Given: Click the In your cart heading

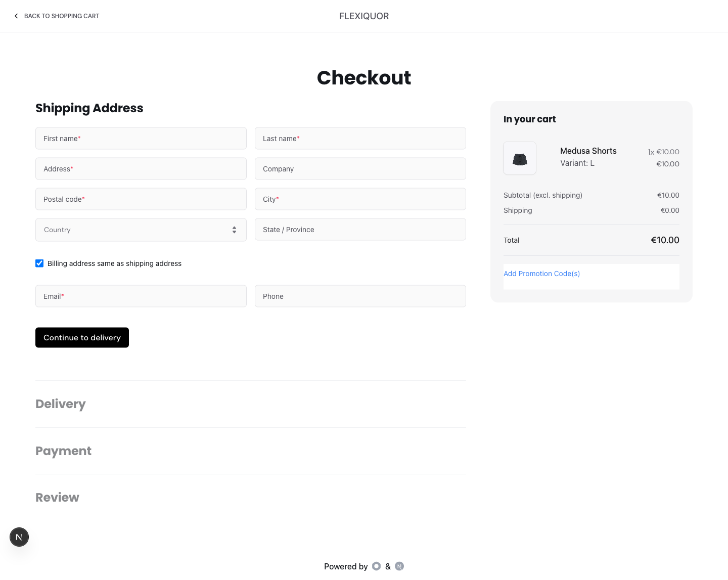Looking at the screenshot, I should pyautogui.click(x=530, y=119).
